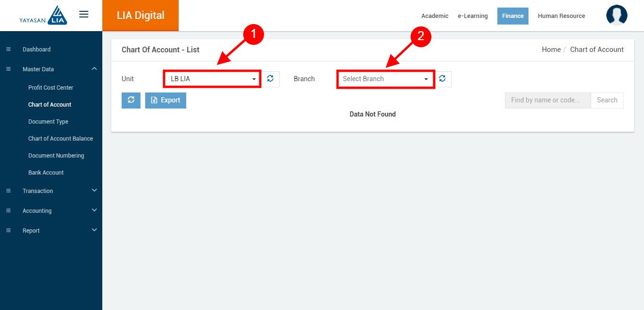
Task: Click the Home breadcrumb link
Action: 551,50
